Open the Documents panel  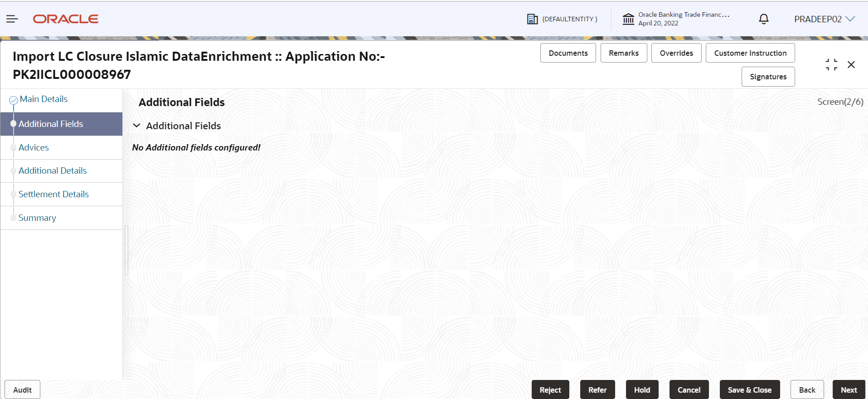click(568, 53)
